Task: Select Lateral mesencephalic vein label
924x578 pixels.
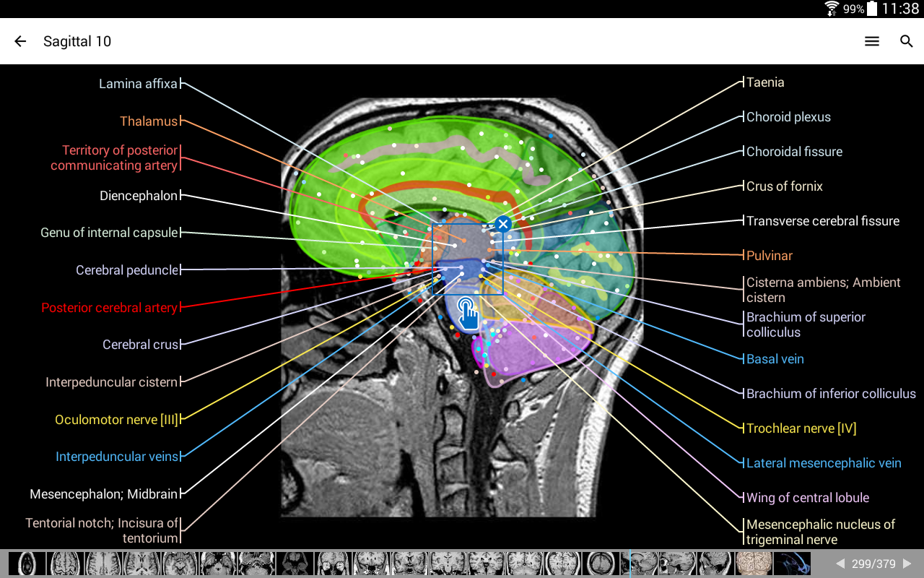Action: click(x=824, y=463)
